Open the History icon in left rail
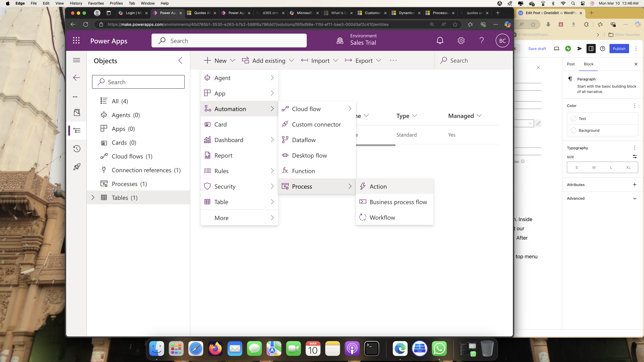Image resolution: width=644 pixels, height=362 pixels. pyautogui.click(x=77, y=149)
